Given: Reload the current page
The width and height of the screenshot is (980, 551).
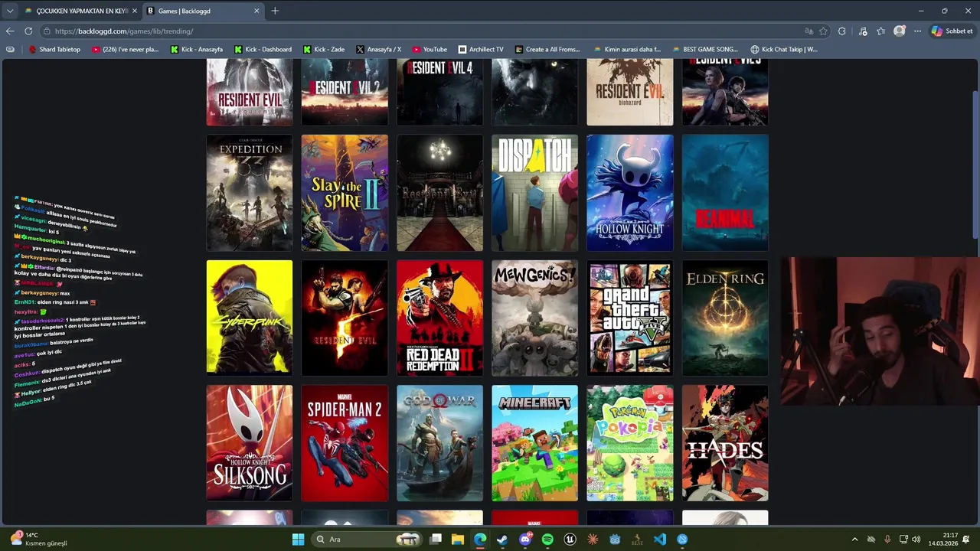Looking at the screenshot, I should point(28,31).
